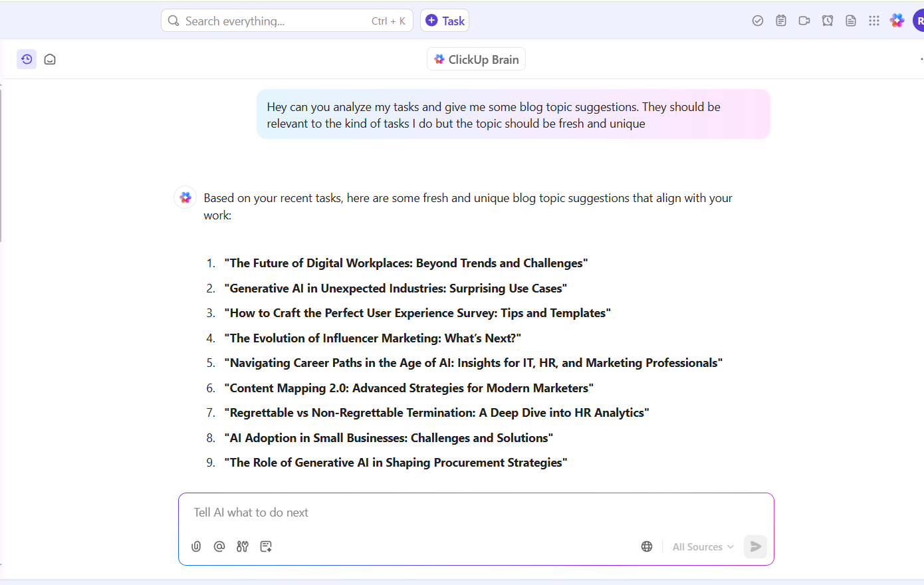Start a clip recording with camera icon

[804, 21]
